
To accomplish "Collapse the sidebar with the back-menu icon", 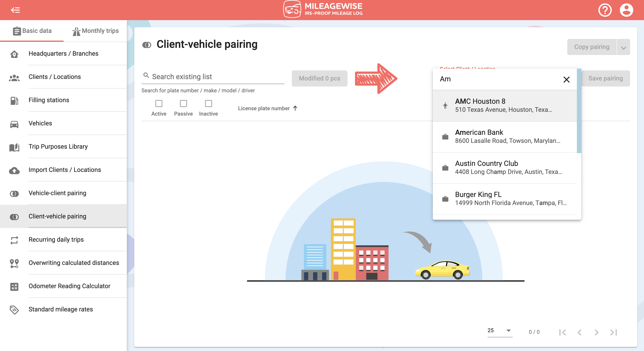I will click(x=15, y=10).
